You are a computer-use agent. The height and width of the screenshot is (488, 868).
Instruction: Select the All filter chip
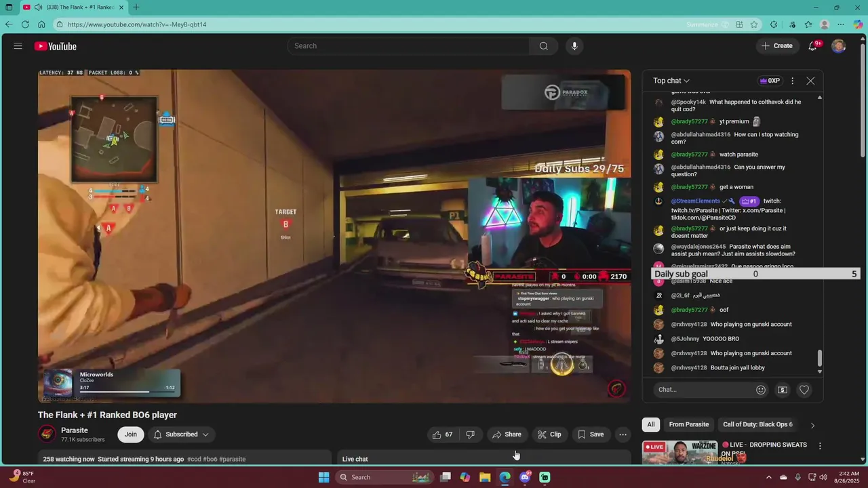click(x=651, y=424)
